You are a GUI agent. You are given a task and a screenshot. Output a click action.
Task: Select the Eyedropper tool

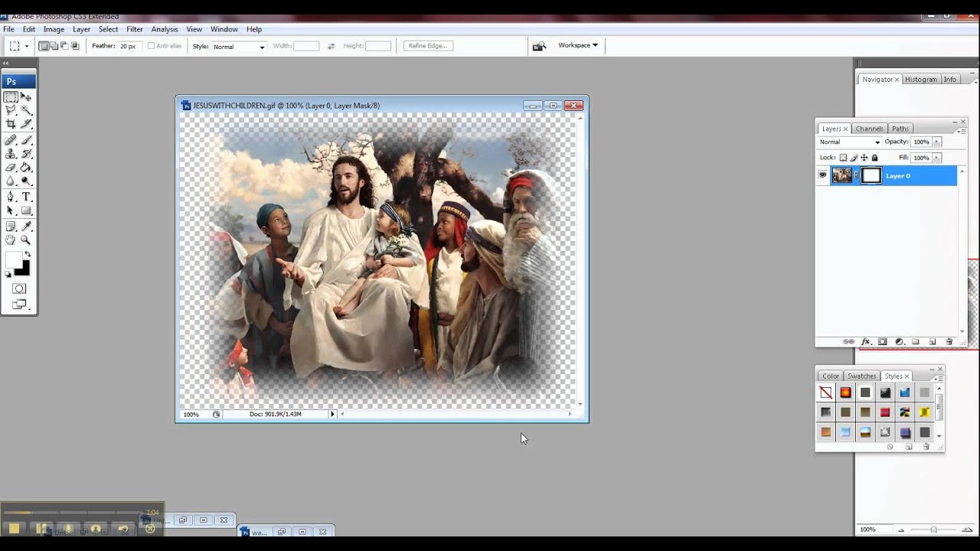pyautogui.click(x=26, y=227)
